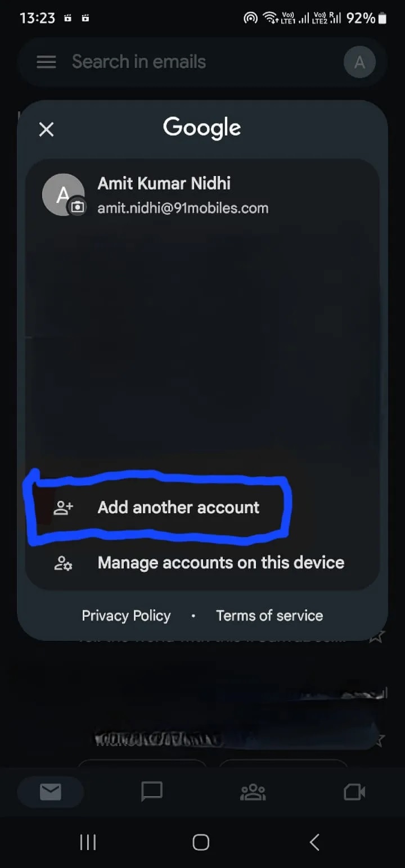Click the add person icon
The width and height of the screenshot is (405, 868).
coord(63,508)
